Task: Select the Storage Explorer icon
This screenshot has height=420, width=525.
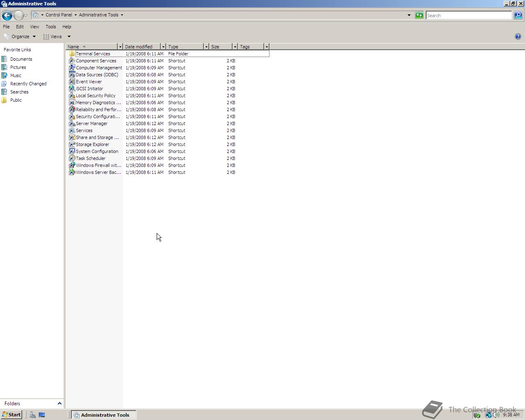Action: 72,144
